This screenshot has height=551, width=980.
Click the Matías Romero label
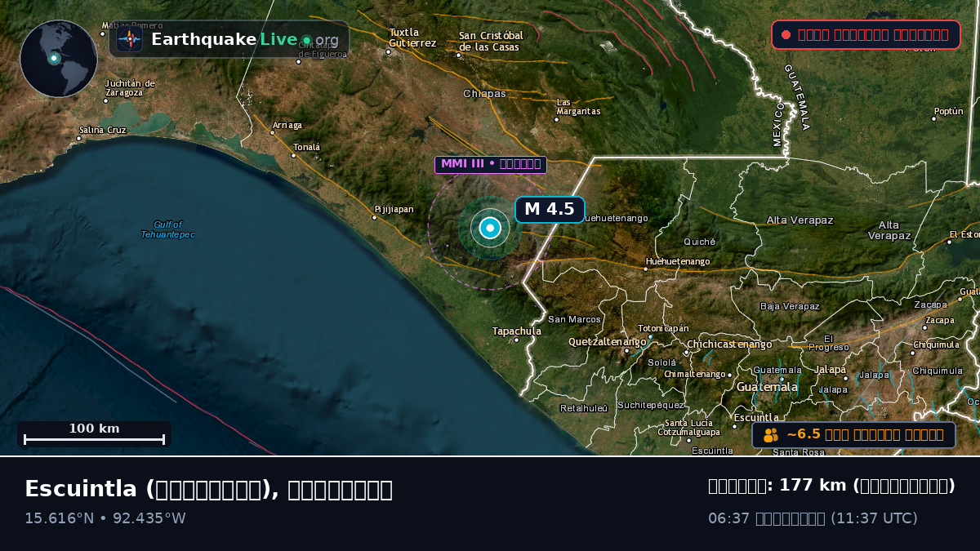131,26
